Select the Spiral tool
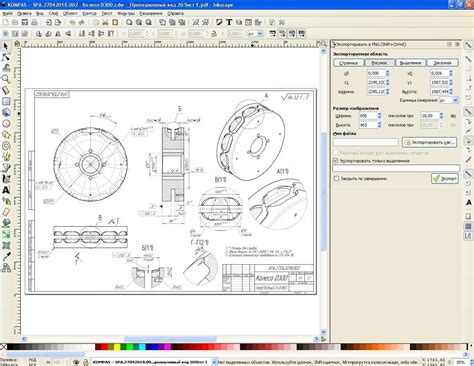 click(x=6, y=146)
